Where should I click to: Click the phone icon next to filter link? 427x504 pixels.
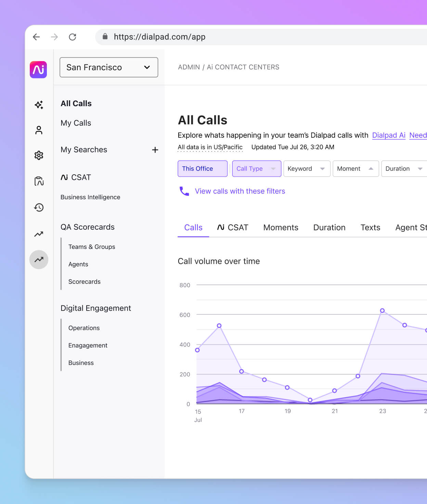click(184, 191)
